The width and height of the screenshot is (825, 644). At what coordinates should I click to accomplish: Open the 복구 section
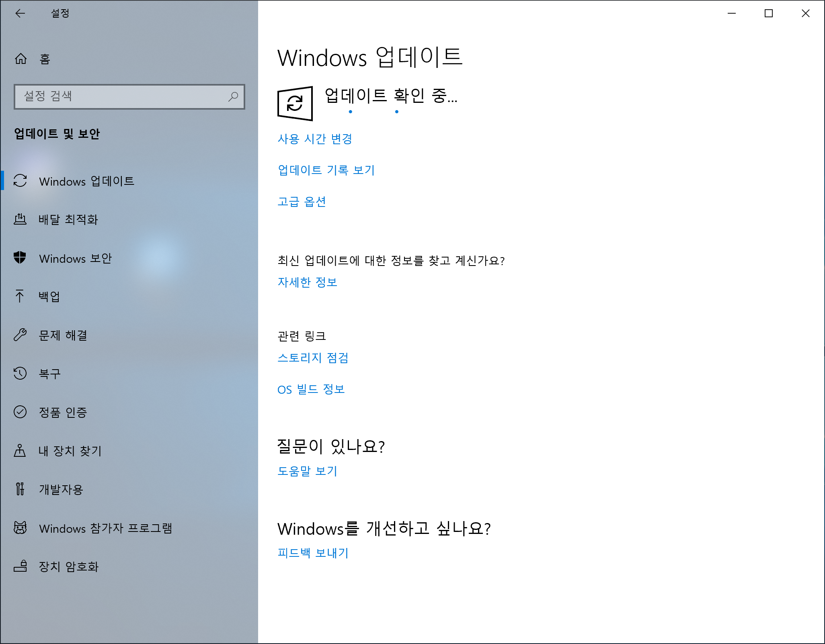pos(129,374)
